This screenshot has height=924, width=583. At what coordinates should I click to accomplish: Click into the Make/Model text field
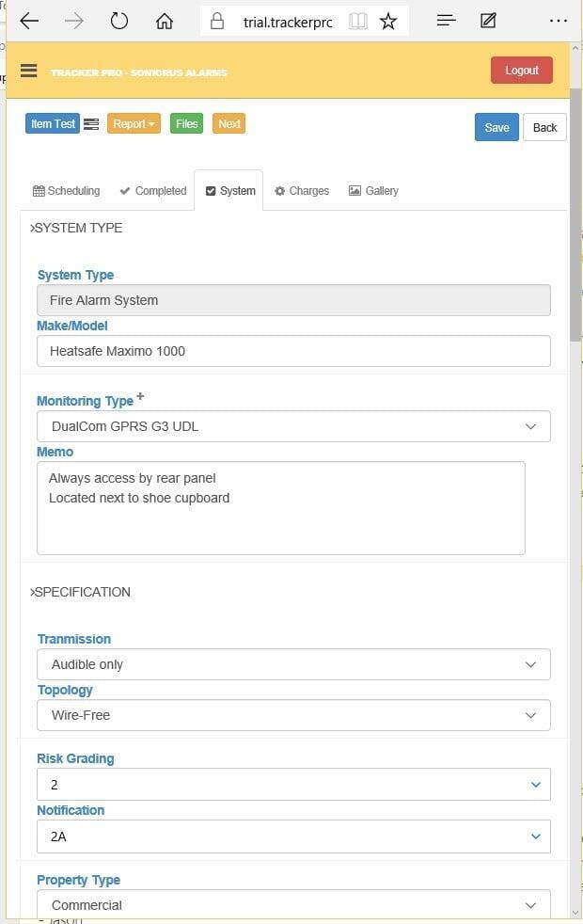293,351
